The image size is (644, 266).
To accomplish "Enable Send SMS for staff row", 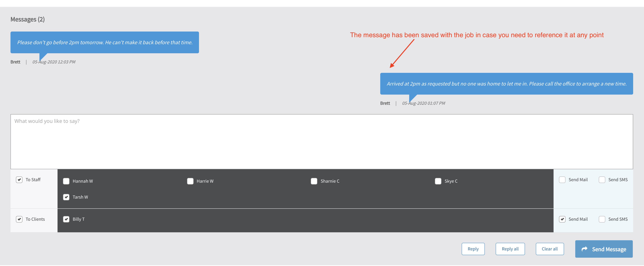I will click(602, 180).
